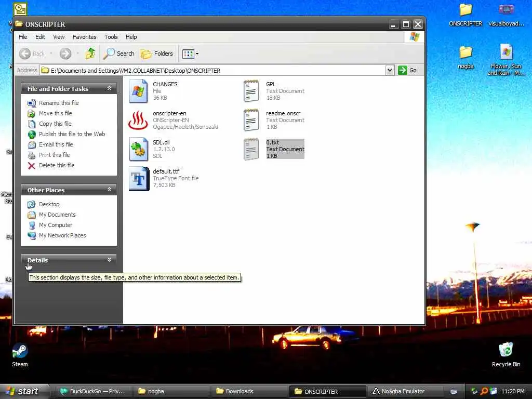Open the Edit menu
The image size is (532, 399).
(x=40, y=37)
